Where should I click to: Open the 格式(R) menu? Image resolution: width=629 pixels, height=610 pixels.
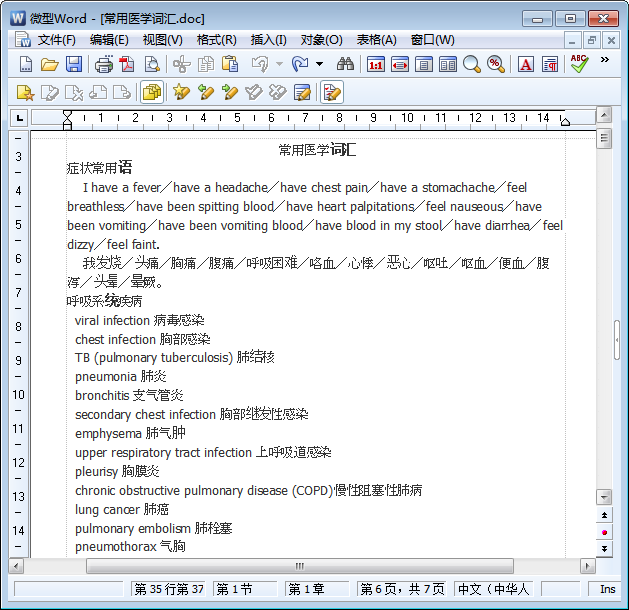[x=217, y=40]
